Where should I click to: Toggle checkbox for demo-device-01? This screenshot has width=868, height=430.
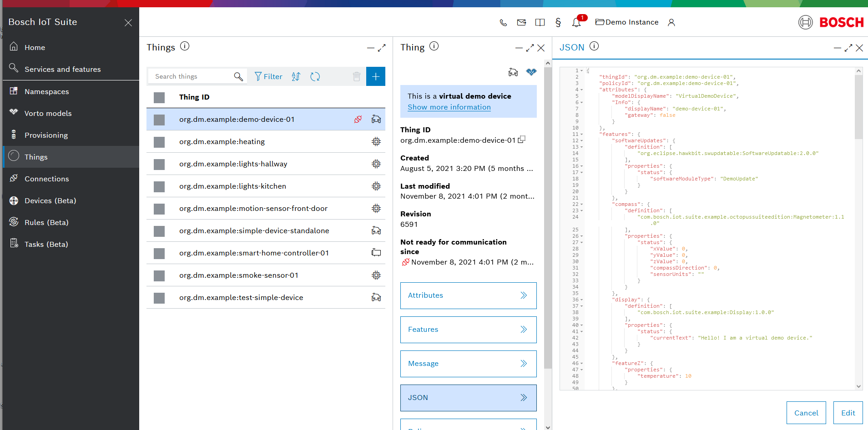(x=159, y=120)
